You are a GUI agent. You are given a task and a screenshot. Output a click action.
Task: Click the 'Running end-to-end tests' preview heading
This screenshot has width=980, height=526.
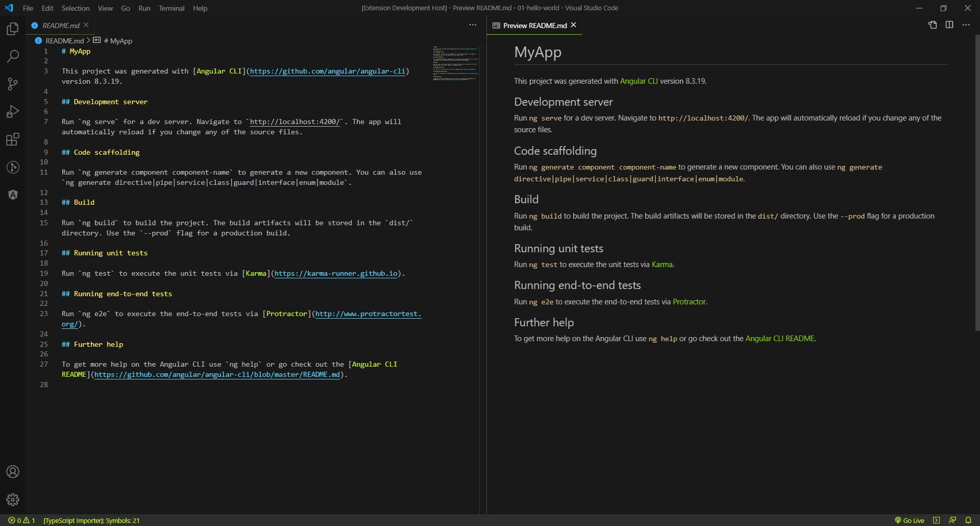coord(577,285)
